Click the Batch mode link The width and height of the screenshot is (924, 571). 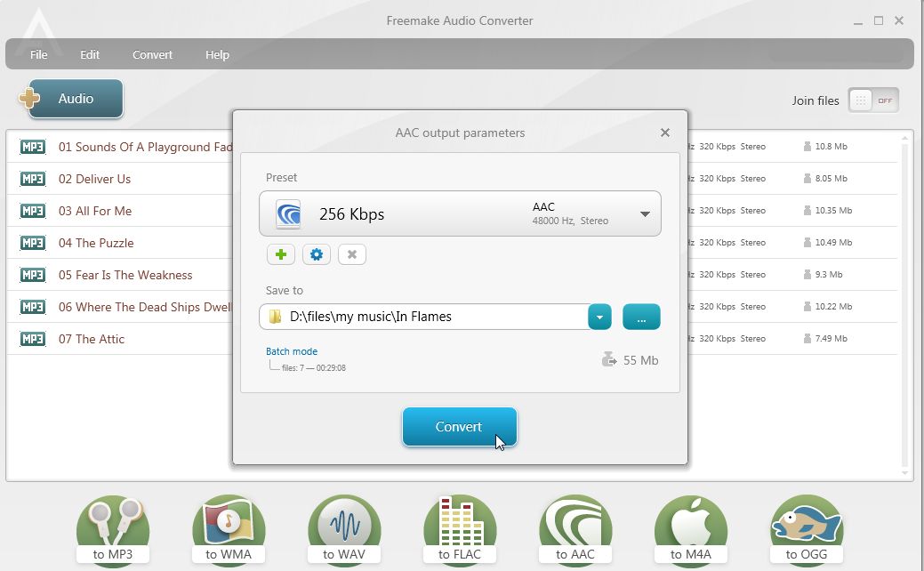(x=292, y=351)
